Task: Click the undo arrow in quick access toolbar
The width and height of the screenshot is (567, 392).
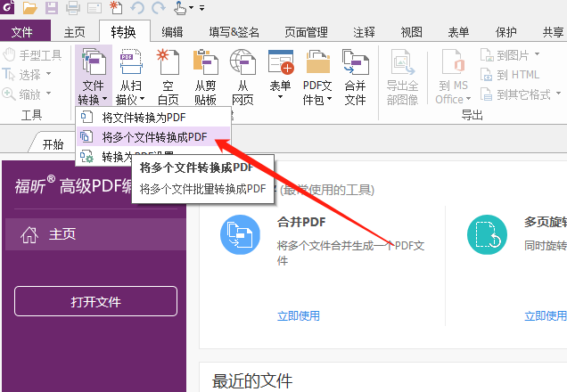Action: point(138,9)
